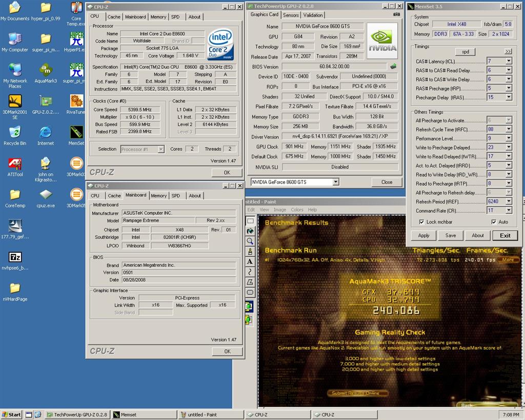Viewport: 525px width, 420px height.
Task: Open the 3DMark2001 SE desktop icon
Action: (15, 107)
